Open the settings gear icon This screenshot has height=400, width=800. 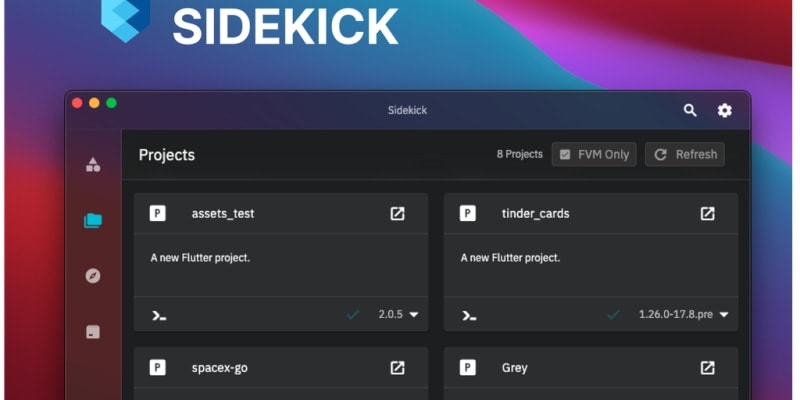pos(725,110)
